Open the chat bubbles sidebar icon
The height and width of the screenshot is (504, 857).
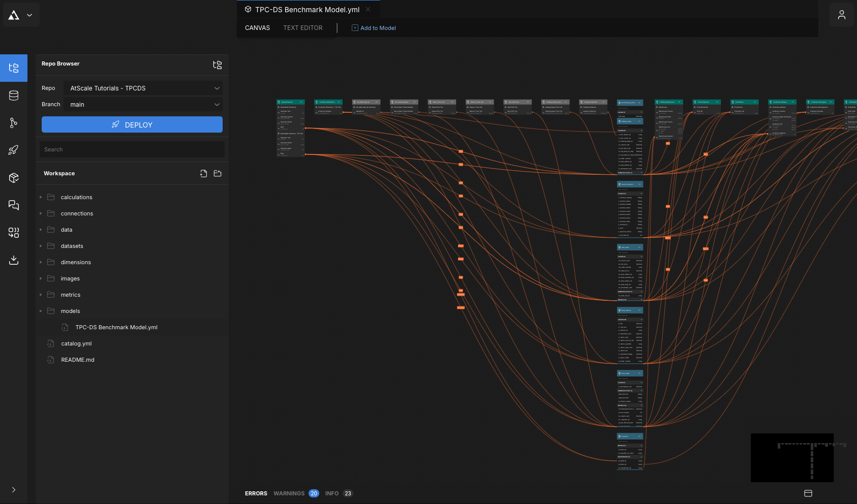(14, 205)
